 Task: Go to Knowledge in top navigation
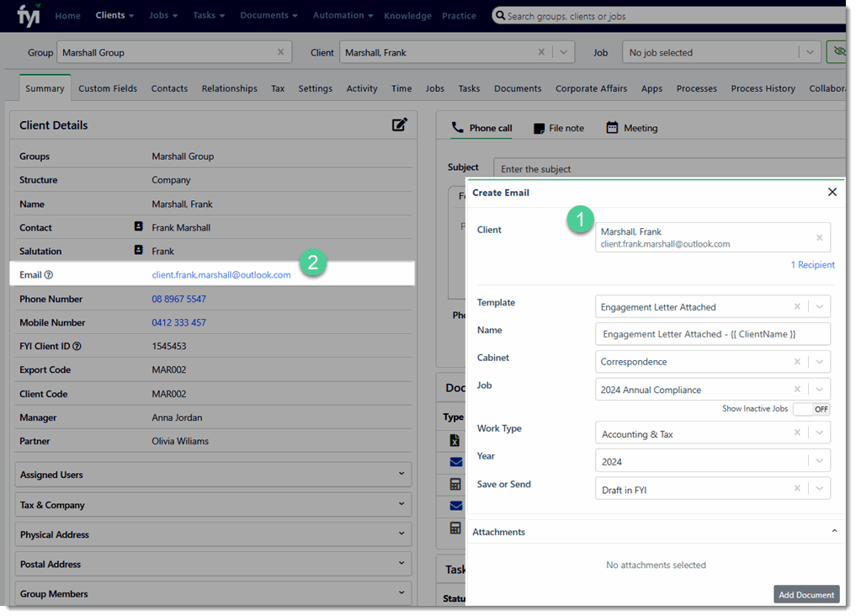coord(407,16)
